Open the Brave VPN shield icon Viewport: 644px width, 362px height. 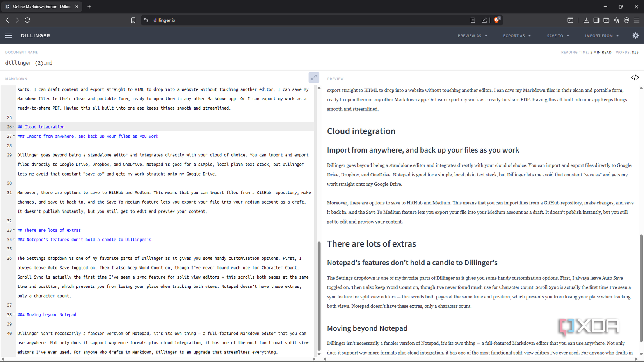pyautogui.click(x=627, y=20)
